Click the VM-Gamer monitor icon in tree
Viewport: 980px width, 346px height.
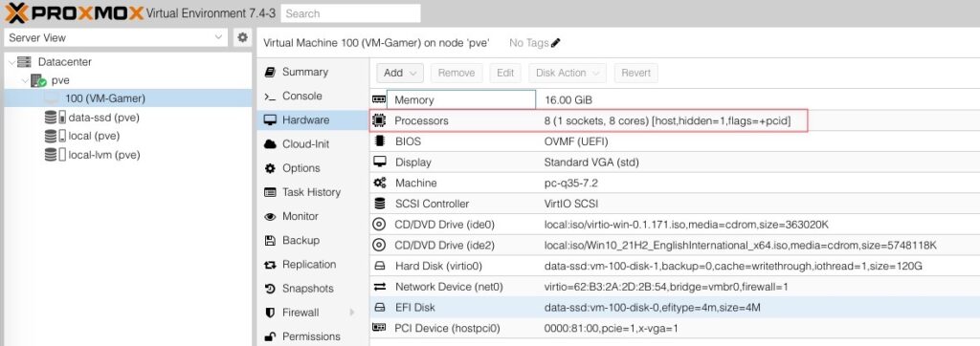click(52, 98)
